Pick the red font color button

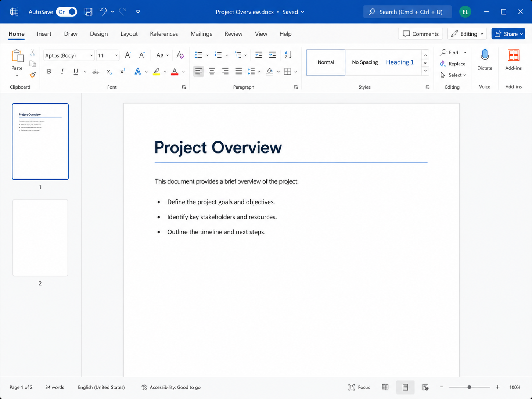(x=175, y=72)
